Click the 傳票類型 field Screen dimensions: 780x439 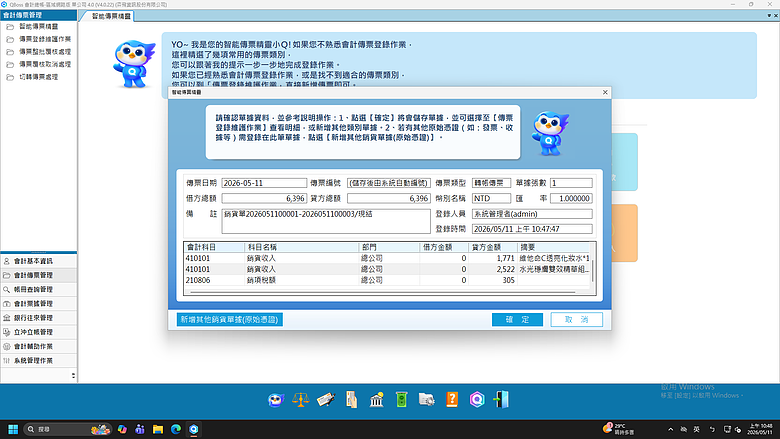click(491, 183)
